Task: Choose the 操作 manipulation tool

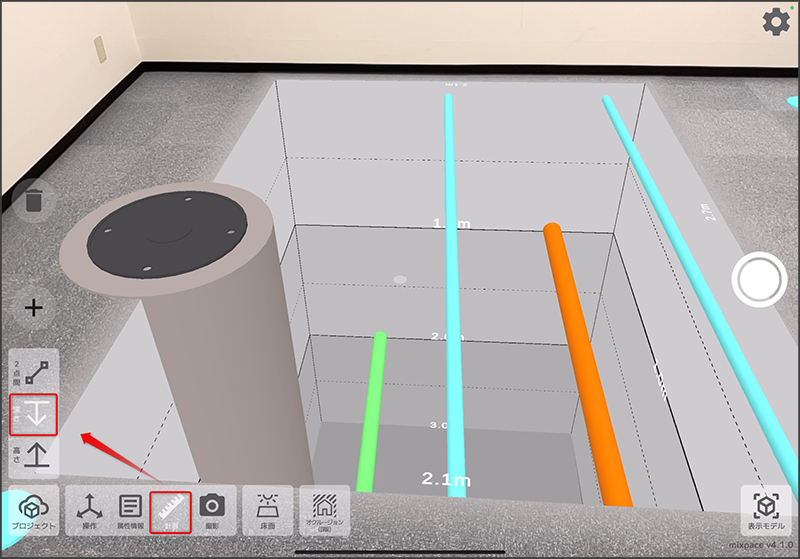Action: click(x=90, y=510)
